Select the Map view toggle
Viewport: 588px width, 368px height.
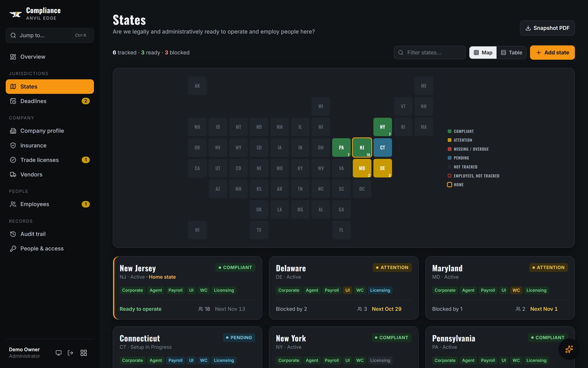point(483,53)
